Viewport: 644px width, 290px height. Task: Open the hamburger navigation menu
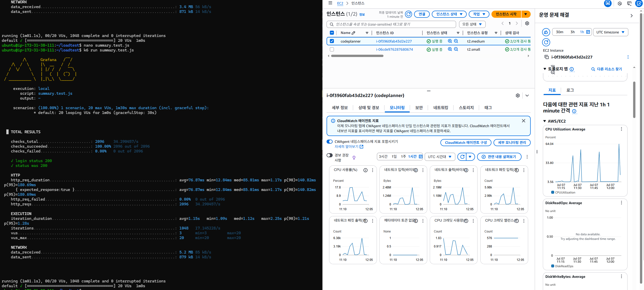[x=330, y=3]
